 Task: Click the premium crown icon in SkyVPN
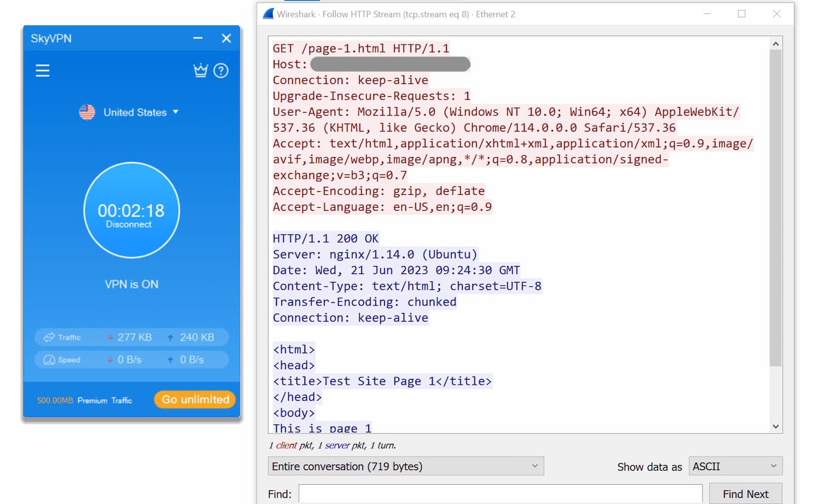(200, 70)
